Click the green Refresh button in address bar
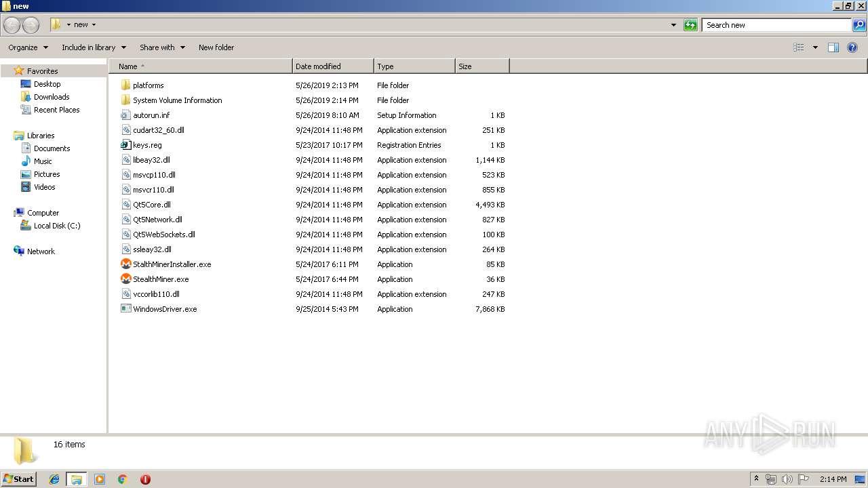868x488 pixels. pyautogui.click(x=690, y=25)
